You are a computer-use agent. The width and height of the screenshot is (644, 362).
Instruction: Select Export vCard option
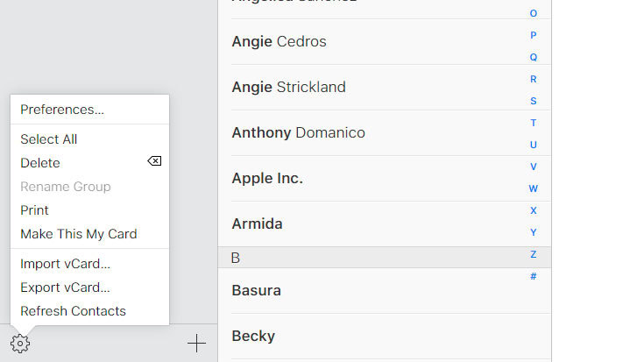(66, 287)
